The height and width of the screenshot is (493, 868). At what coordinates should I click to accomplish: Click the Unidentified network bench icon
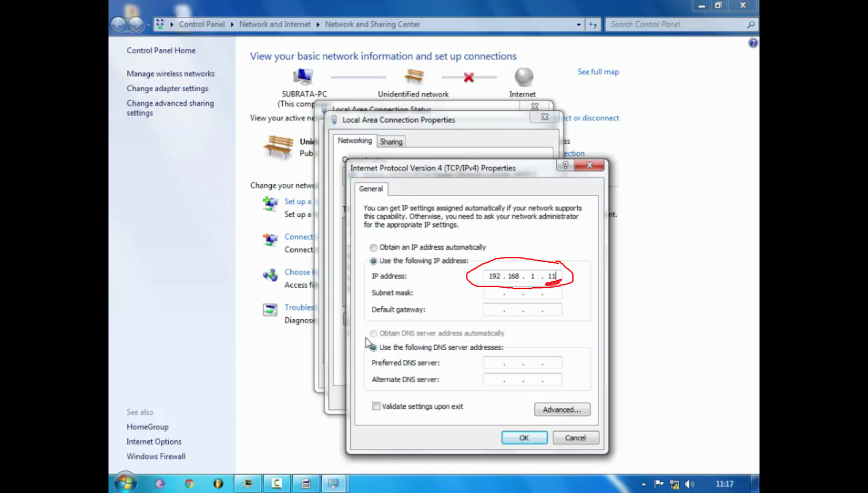coord(413,76)
